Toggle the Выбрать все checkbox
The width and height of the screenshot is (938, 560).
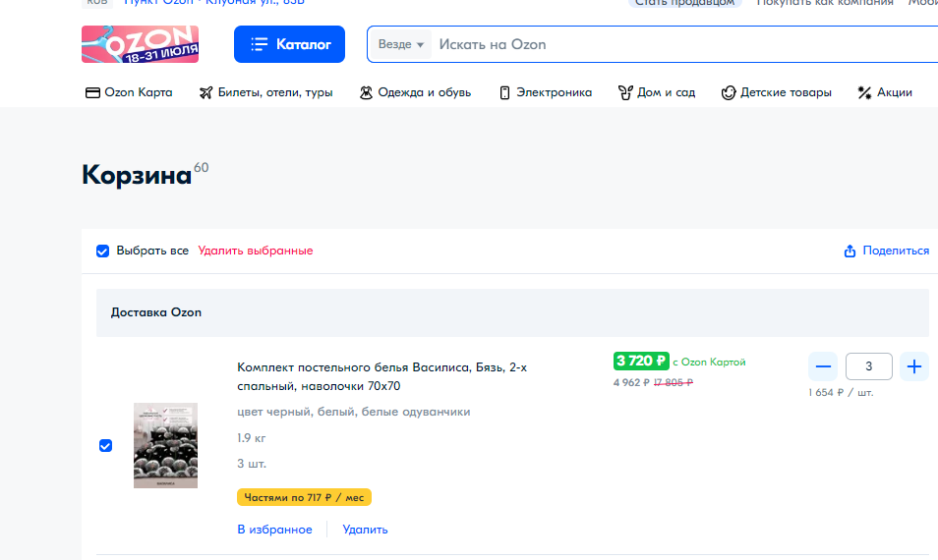coord(102,251)
